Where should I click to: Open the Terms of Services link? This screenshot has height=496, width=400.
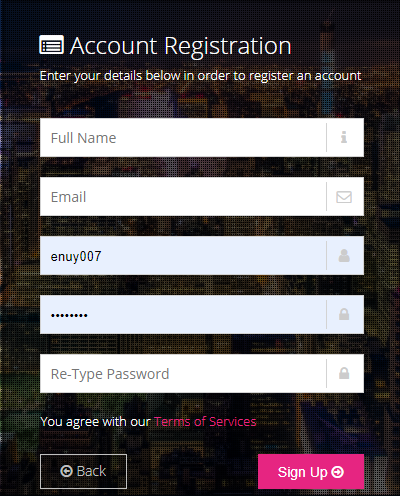click(x=205, y=422)
